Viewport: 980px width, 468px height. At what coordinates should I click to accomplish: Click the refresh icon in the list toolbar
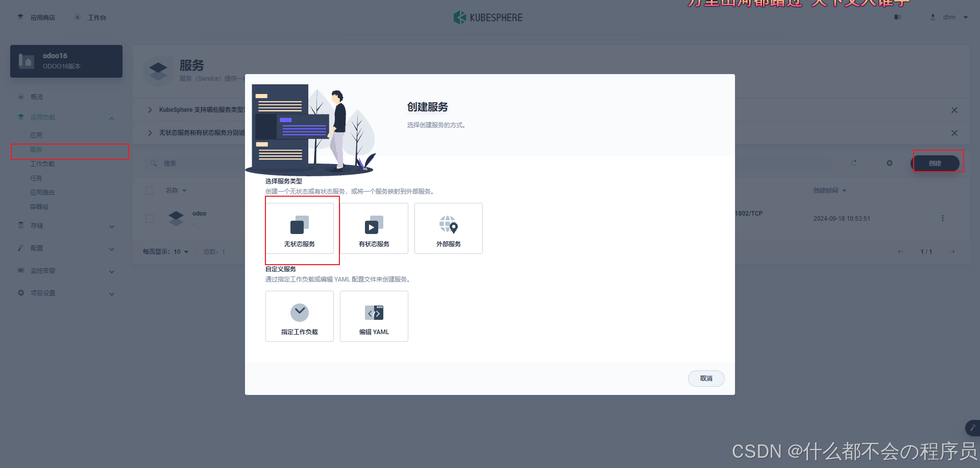tap(854, 163)
